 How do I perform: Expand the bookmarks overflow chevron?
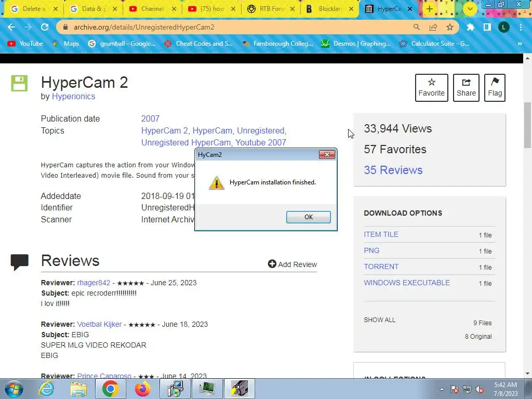[520, 44]
